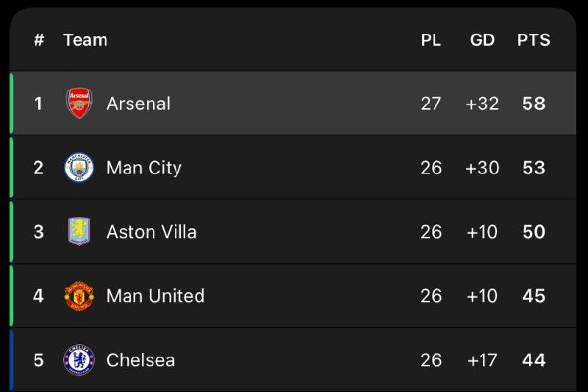
Task: Sort table by PTS column header
Action: pos(534,40)
